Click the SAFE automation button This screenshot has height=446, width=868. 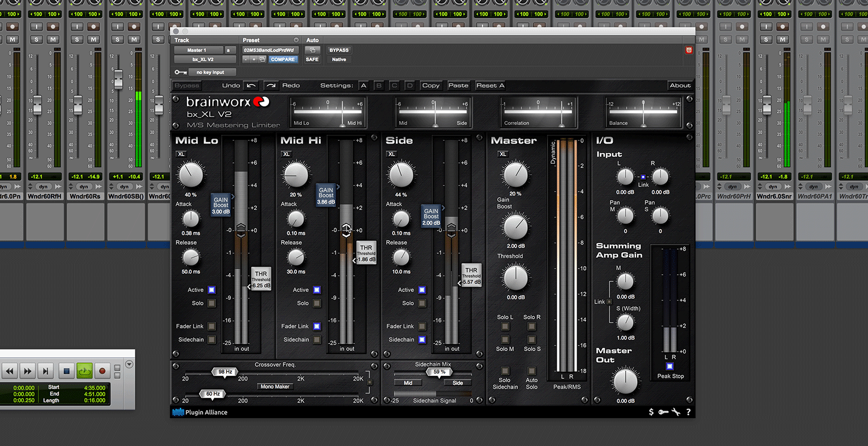312,60
